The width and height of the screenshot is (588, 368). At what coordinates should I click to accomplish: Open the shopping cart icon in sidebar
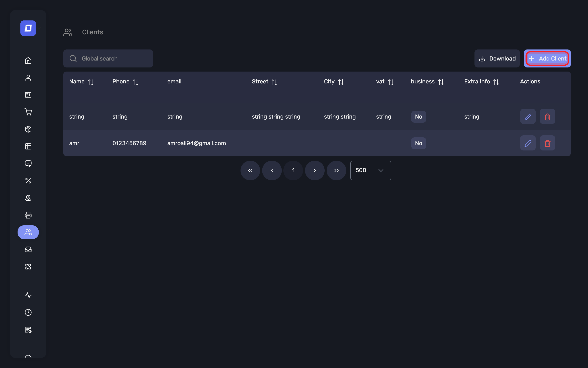pos(28,112)
